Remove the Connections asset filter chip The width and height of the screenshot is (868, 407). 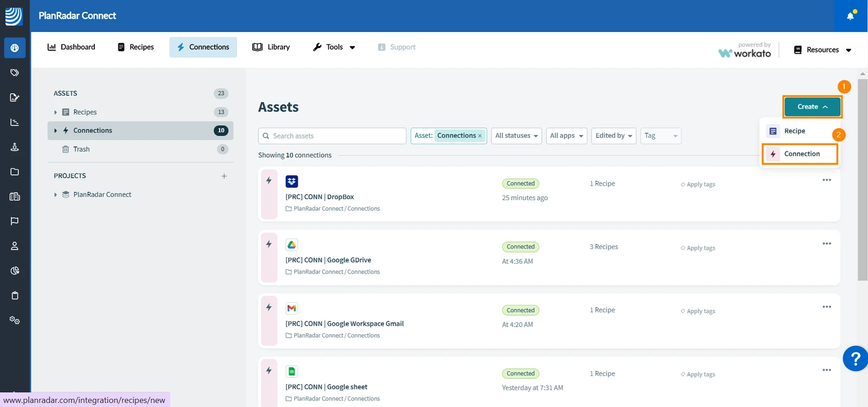[x=480, y=136]
